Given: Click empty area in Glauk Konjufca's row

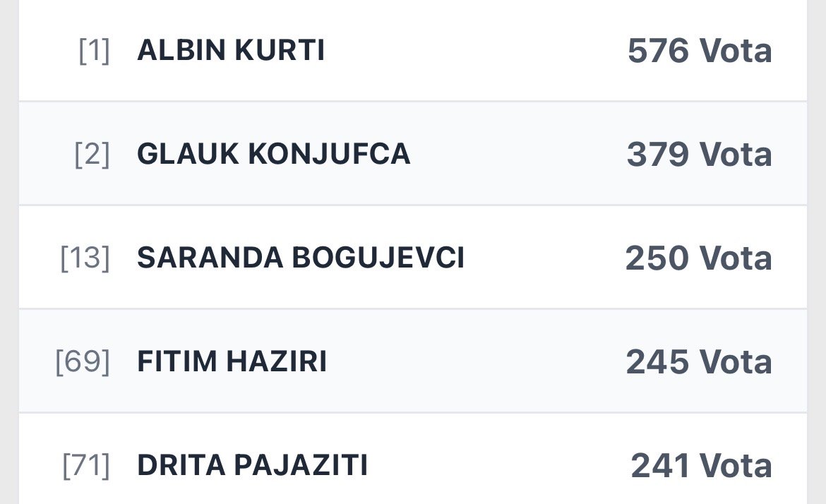Looking at the screenshot, I should coord(515,155).
